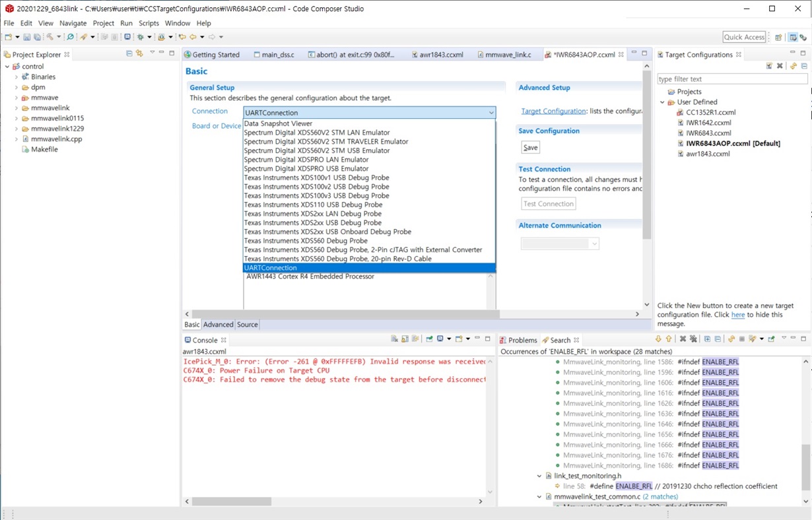Collapse the User Defined folder
Image resolution: width=812 pixels, height=520 pixels.
[663, 102]
